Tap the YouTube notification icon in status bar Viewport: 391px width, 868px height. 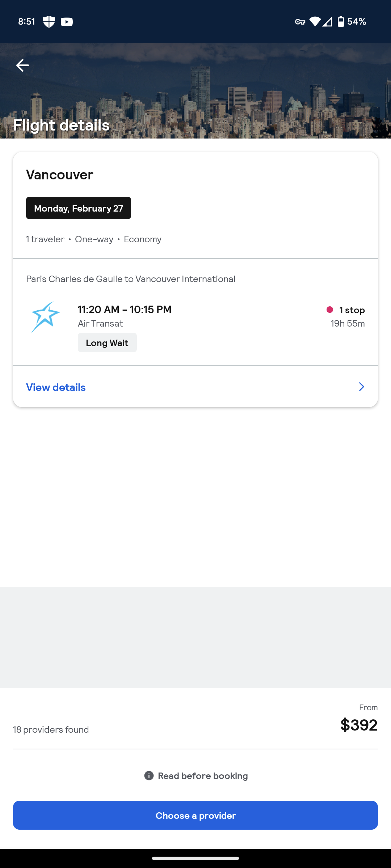(x=67, y=22)
